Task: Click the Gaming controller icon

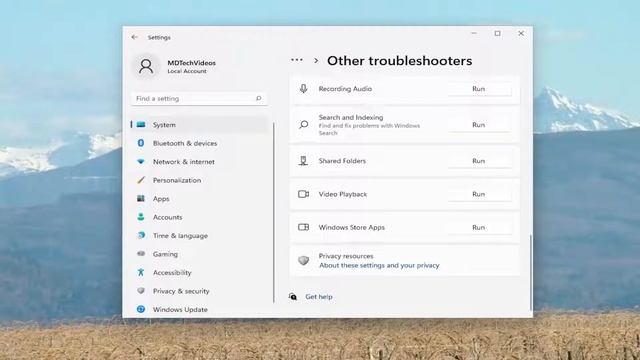Action: (x=141, y=253)
